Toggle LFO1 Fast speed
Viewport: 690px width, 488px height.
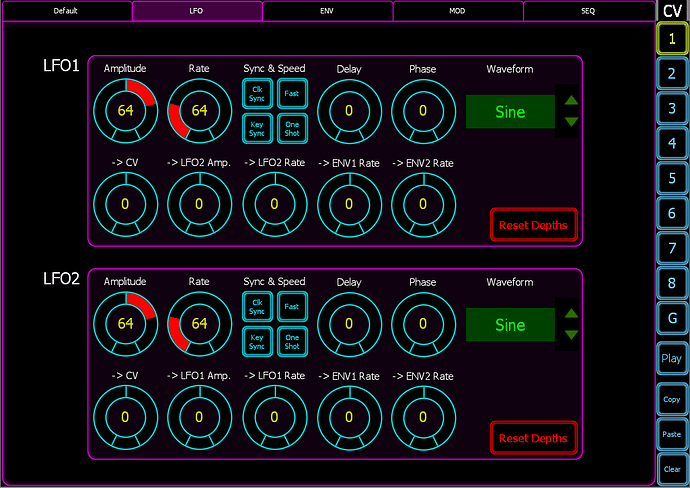(x=292, y=94)
